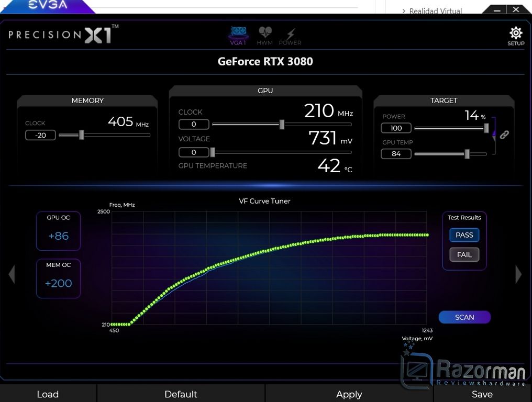
Task: Apply the current overclock settings
Action: (349, 394)
